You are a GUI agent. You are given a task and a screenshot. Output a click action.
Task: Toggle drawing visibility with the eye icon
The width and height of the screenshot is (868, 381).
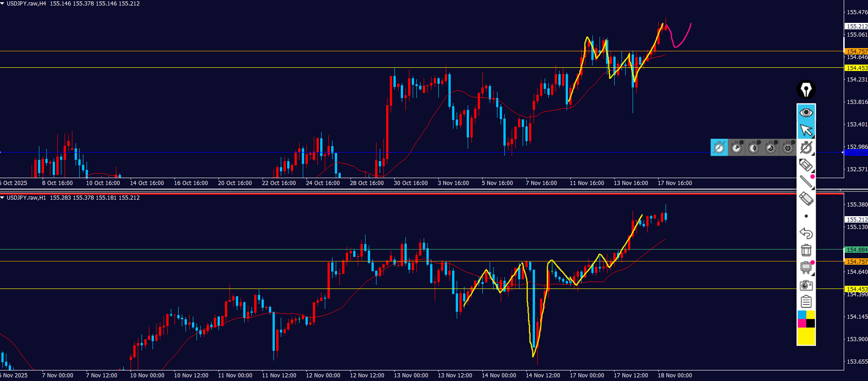[806, 113]
